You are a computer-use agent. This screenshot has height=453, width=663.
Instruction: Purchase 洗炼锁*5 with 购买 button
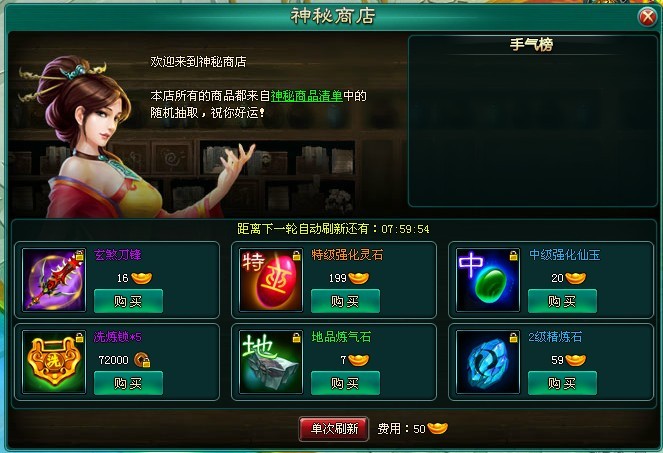pos(128,383)
